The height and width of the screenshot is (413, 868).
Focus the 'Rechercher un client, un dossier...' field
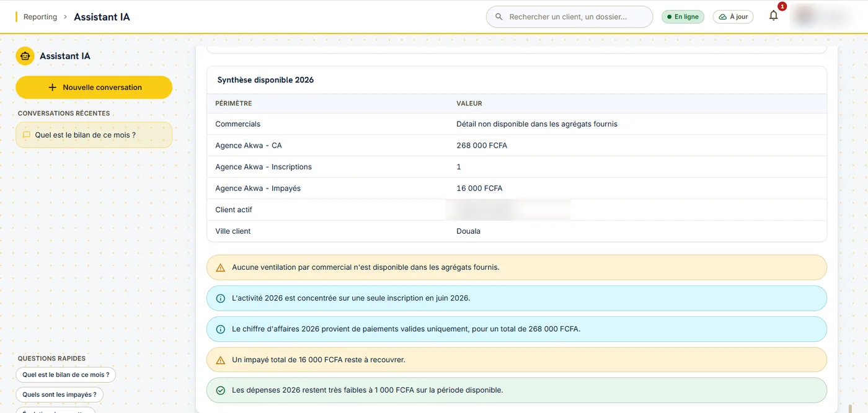[x=569, y=17]
